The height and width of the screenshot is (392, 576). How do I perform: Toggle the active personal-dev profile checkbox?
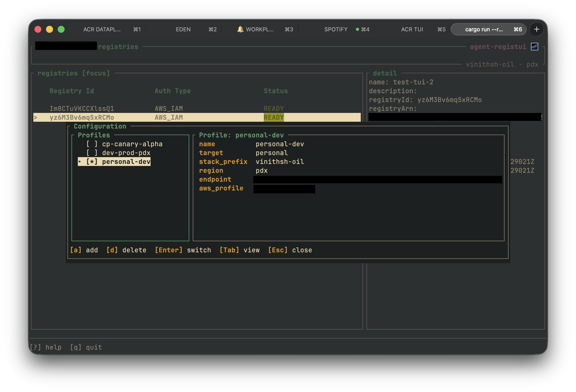92,162
